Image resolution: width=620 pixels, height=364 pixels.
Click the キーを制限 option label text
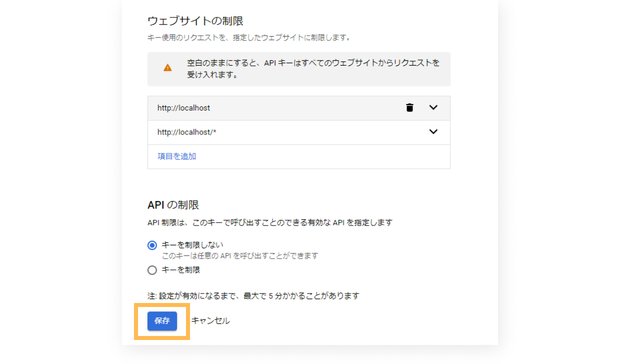point(181,270)
